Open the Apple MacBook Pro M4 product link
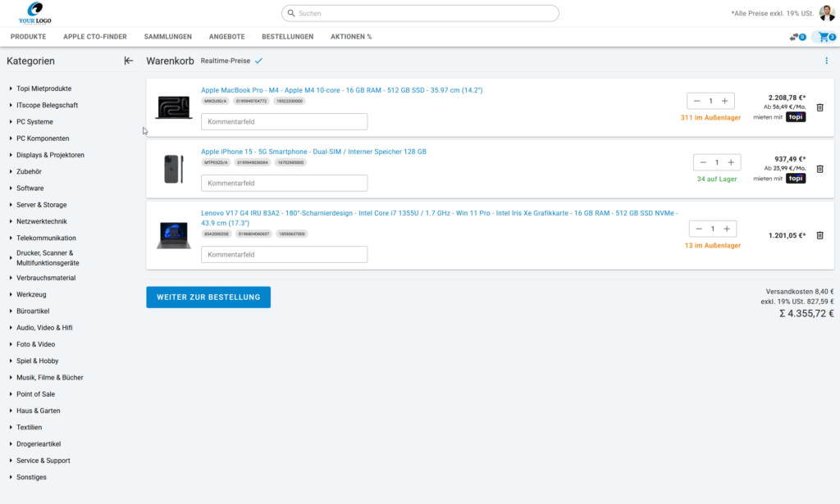The image size is (840, 504). click(x=342, y=90)
